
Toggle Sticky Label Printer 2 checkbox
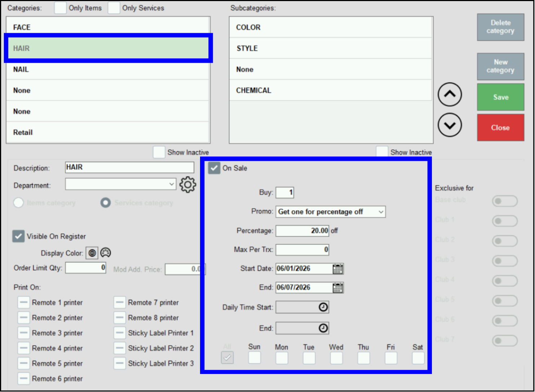click(120, 348)
